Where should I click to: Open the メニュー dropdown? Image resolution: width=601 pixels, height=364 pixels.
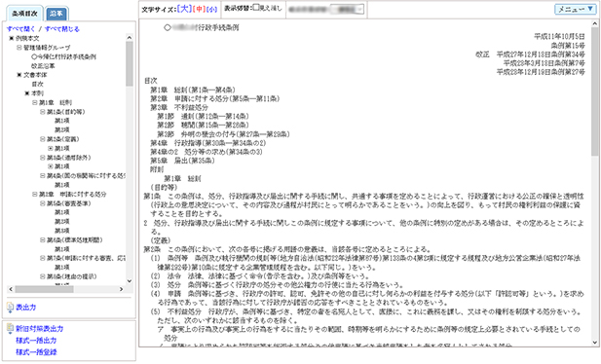(x=576, y=9)
